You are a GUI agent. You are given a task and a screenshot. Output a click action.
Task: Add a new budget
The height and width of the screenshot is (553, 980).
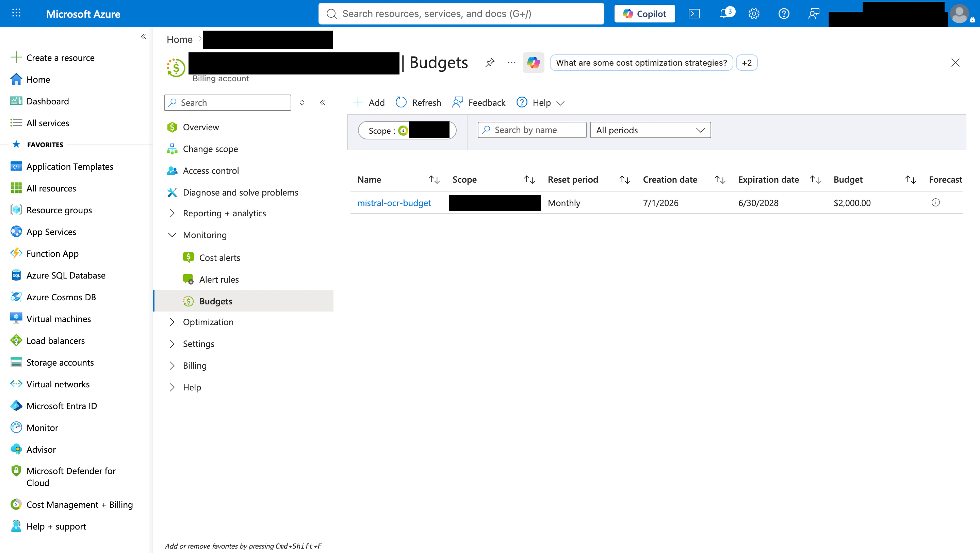[x=369, y=103]
